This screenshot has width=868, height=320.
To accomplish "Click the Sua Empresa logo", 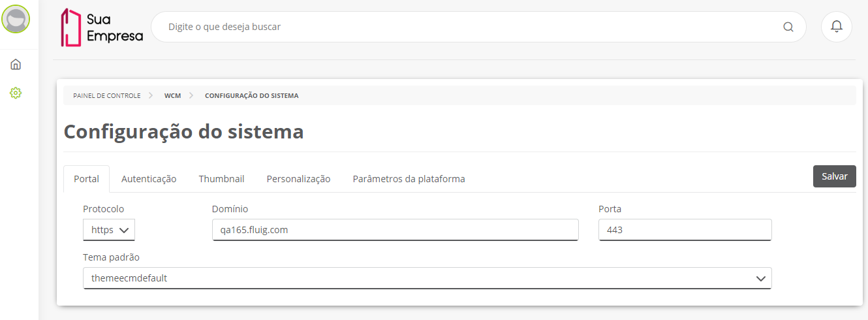I will click(x=102, y=27).
